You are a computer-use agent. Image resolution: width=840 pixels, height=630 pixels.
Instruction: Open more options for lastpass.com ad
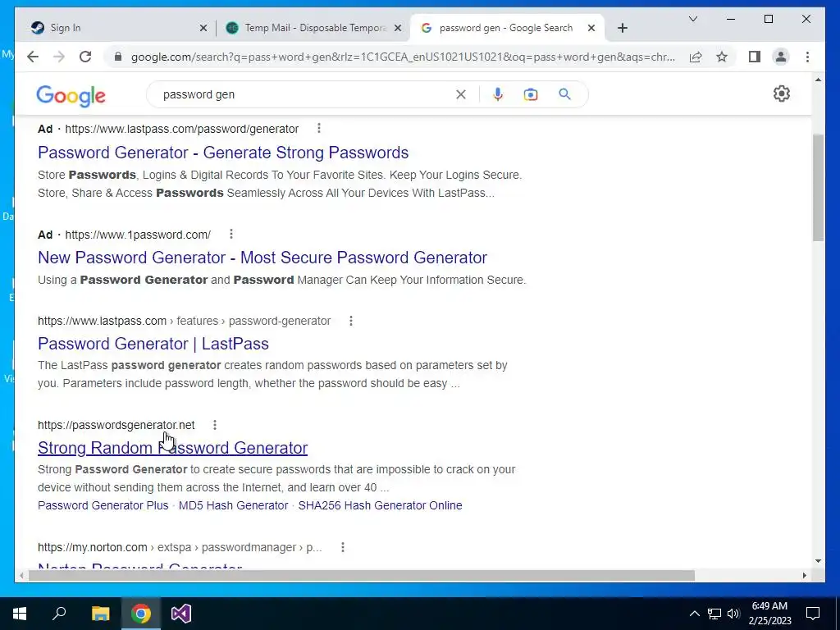319,129
